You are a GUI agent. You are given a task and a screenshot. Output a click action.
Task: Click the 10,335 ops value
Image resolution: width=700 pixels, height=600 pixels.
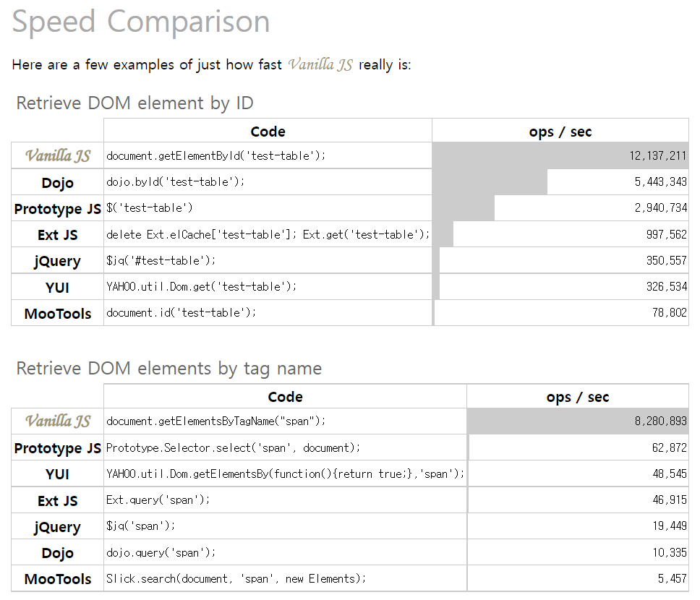point(669,553)
